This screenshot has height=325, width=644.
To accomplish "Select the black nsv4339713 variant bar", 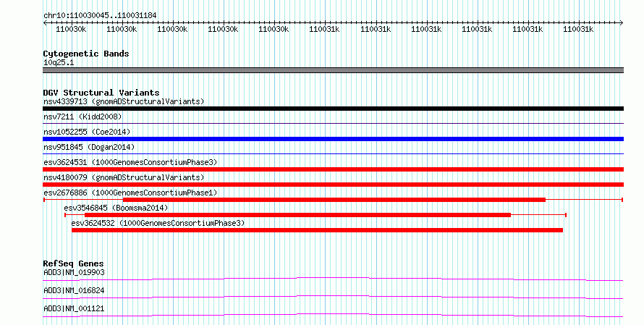I will coord(333,109).
